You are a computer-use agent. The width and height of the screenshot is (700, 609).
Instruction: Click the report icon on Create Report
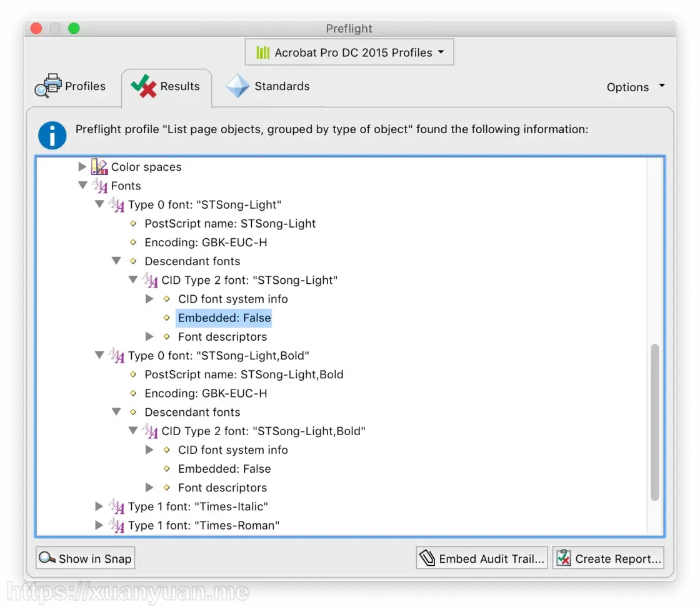564,558
